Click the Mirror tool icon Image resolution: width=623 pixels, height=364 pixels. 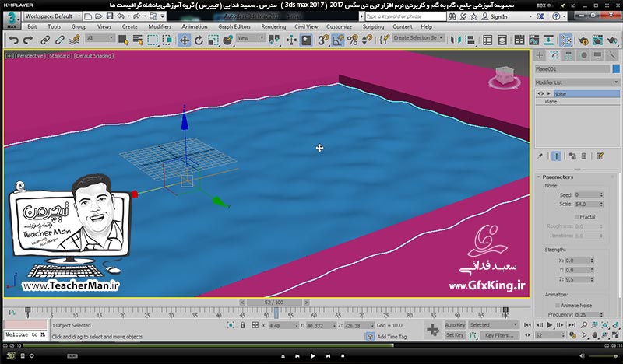456,40
